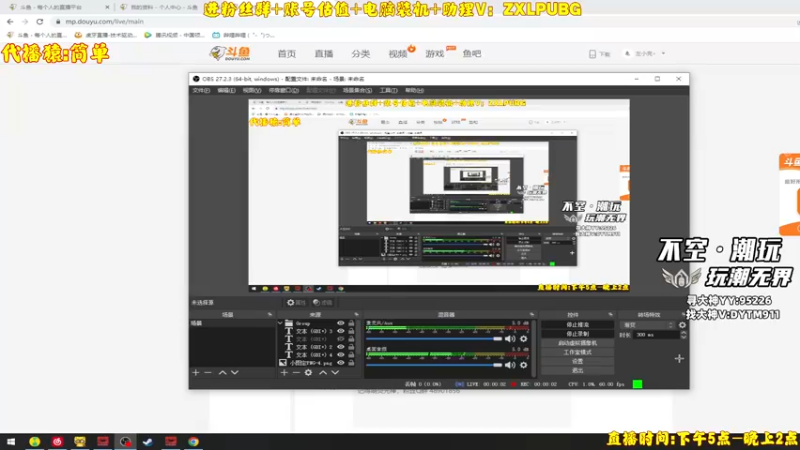Adjust transition duration stepper arrows

pyautogui.click(x=683, y=335)
